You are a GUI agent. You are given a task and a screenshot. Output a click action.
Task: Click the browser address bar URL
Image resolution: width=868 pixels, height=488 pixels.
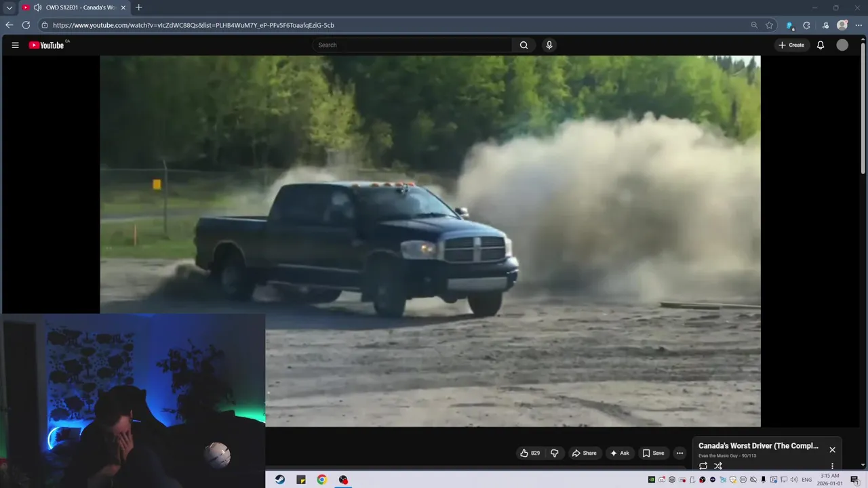[193, 25]
